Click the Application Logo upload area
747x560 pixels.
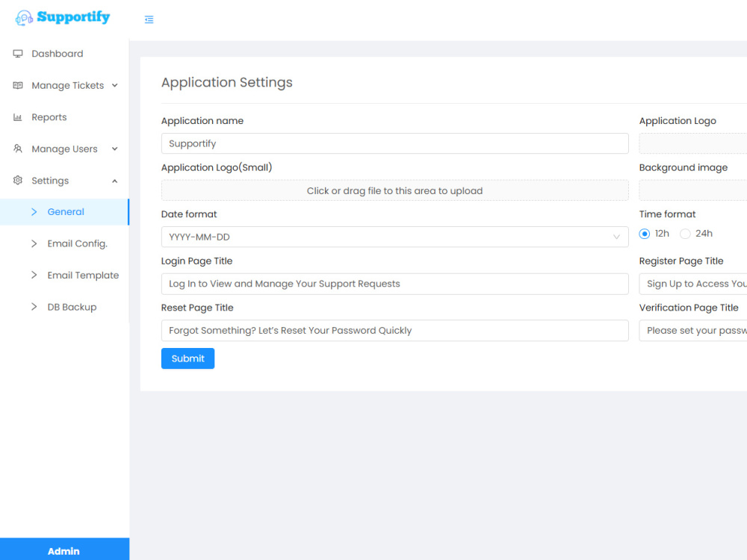pyautogui.click(x=693, y=143)
